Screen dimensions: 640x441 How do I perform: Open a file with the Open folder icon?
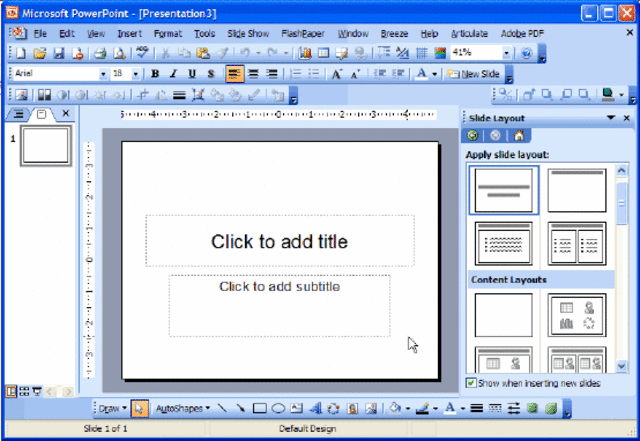40,53
